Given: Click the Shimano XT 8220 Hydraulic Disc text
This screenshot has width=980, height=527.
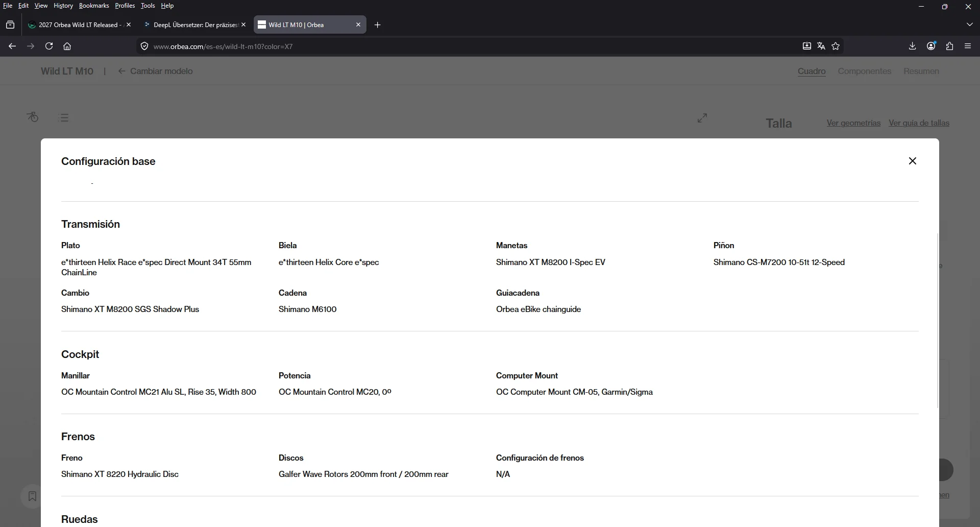Looking at the screenshot, I should [120, 474].
